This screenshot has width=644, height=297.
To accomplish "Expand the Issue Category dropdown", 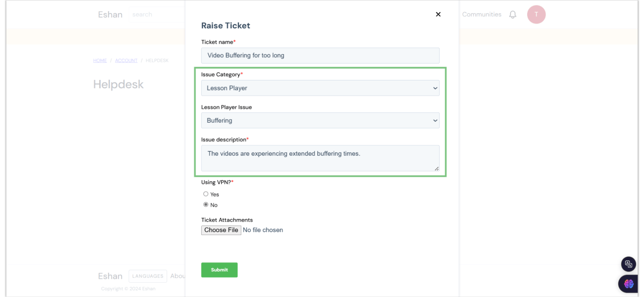I will (x=320, y=88).
